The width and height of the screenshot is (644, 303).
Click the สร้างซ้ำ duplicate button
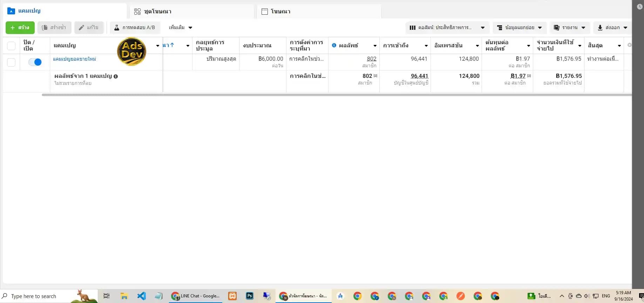[x=54, y=27]
